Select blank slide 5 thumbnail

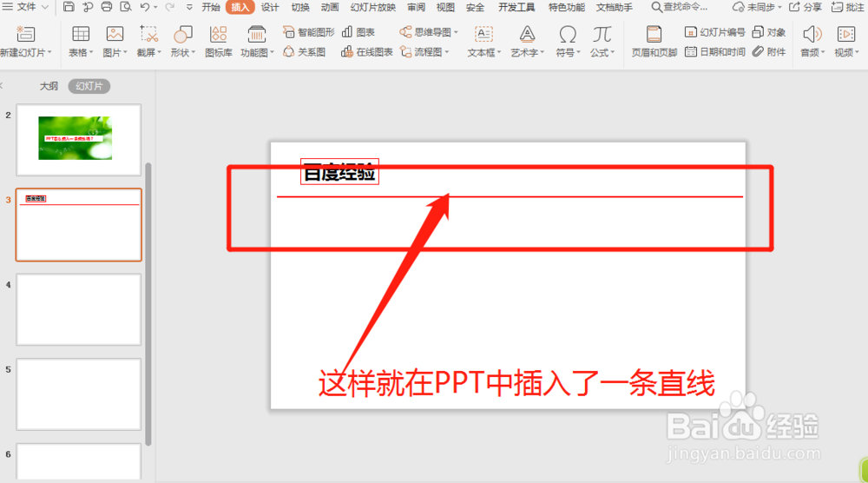click(79, 394)
